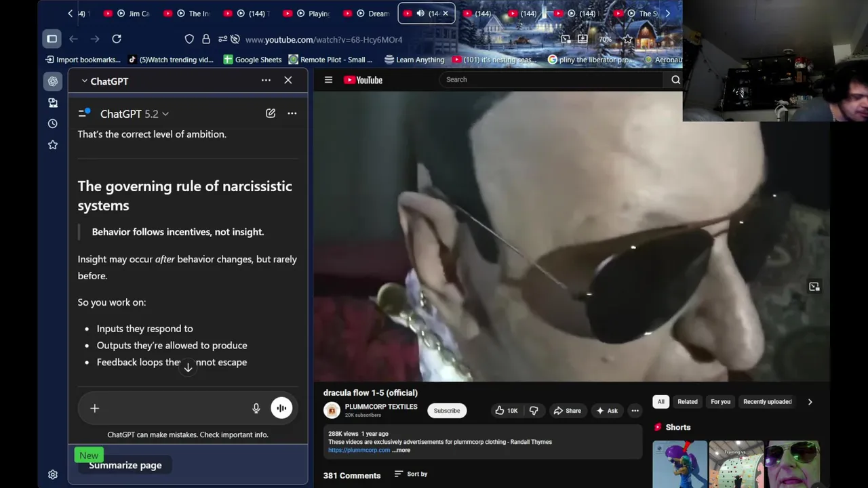868x488 pixels.
Task: Open the Sort by comments dropdown
Action: pyautogui.click(x=411, y=474)
